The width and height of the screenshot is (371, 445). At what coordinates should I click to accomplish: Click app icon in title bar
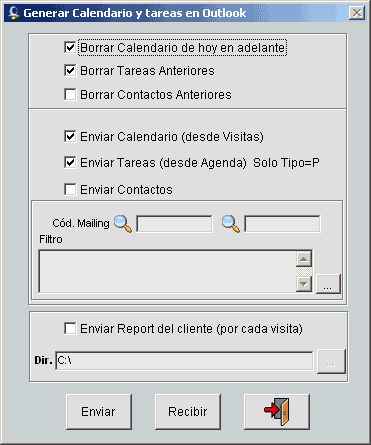pos(14,13)
